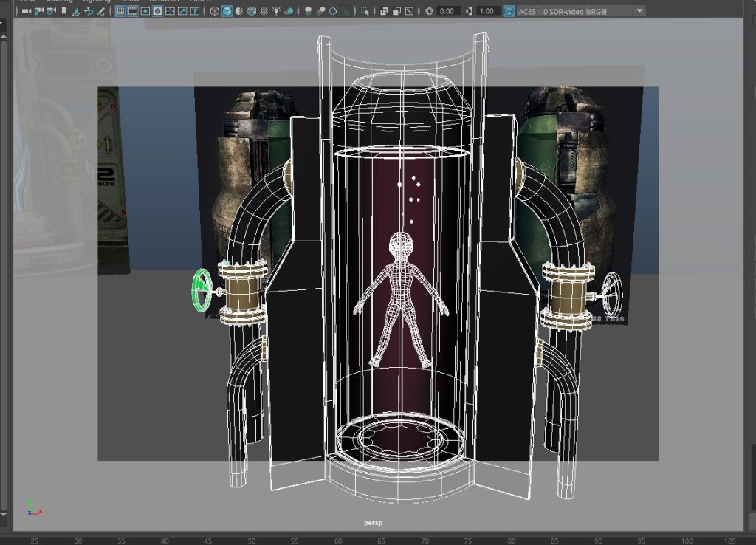This screenshot has height=545, width=756.
Task: Select the Grease Pencil tool icon
Action: click(x=100, y=11)
